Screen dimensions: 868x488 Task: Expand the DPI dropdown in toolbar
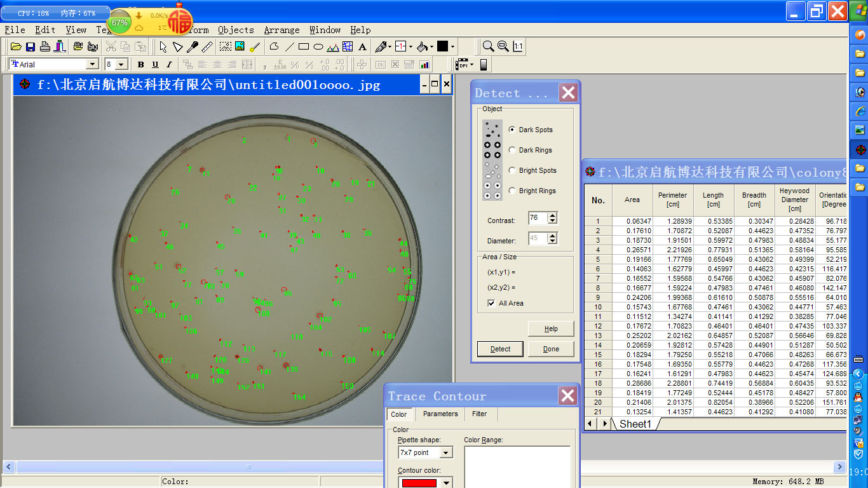pos(471,64)
